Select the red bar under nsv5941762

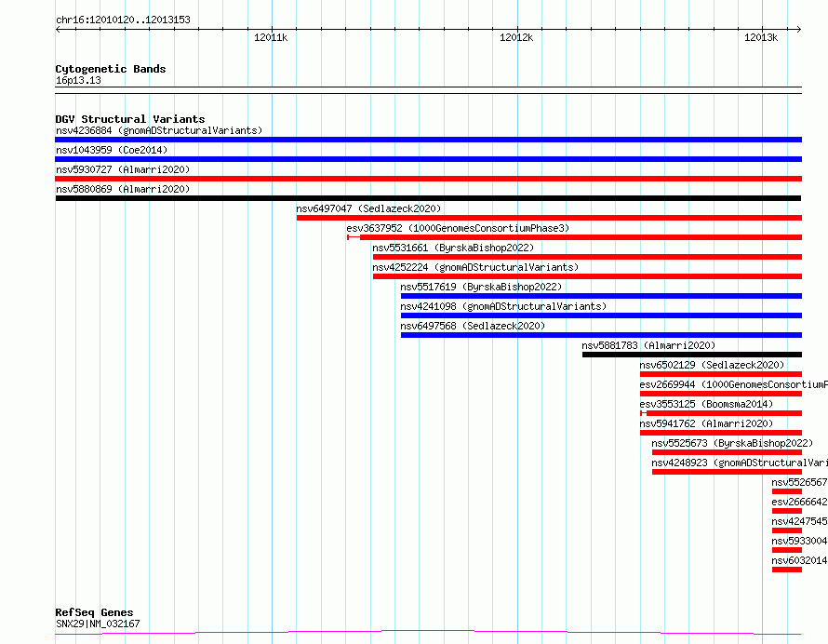(721, 433)
